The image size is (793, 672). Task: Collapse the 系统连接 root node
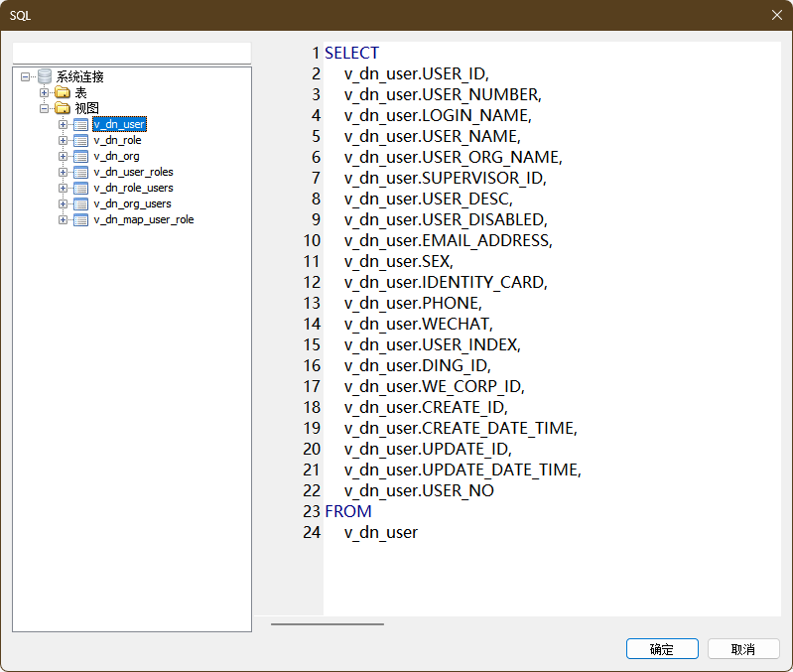26,76
